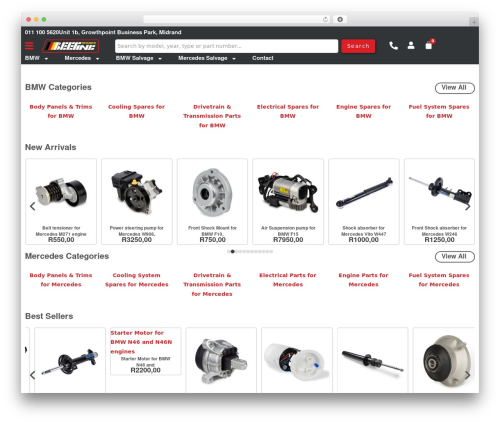Viewport: 500px width, 423px height.
Task: Go to previous Best Sellers slide
Action: [32, 375]
